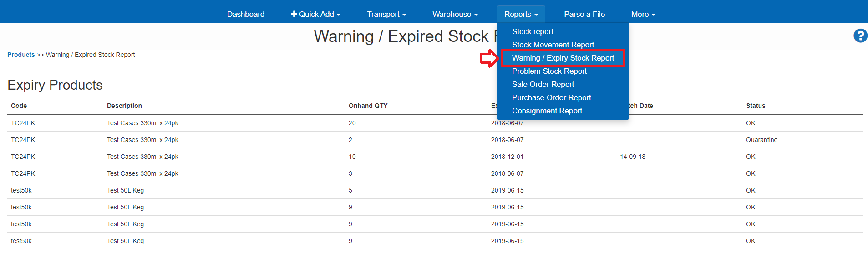Image resolution: width=868 pixels, height=254 pixels.
Task: Open the Parse a File page
Action: pos(584,14)
